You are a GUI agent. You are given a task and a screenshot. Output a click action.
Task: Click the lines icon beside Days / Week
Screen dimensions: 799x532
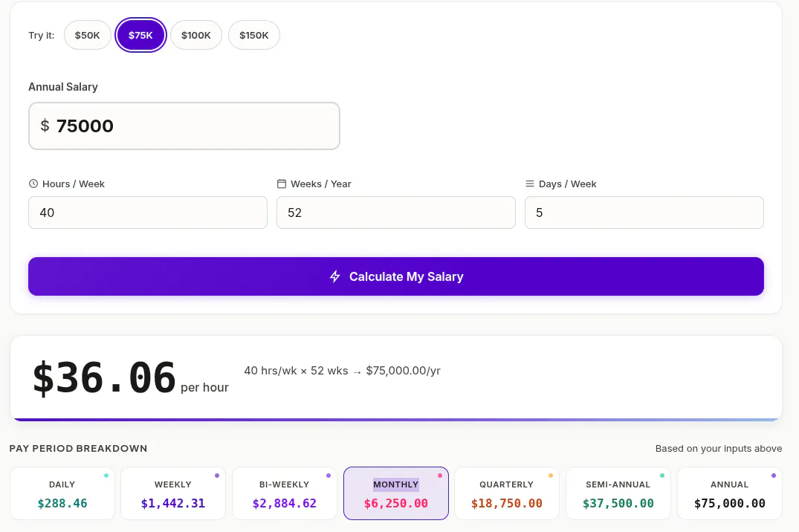[530, 184]
